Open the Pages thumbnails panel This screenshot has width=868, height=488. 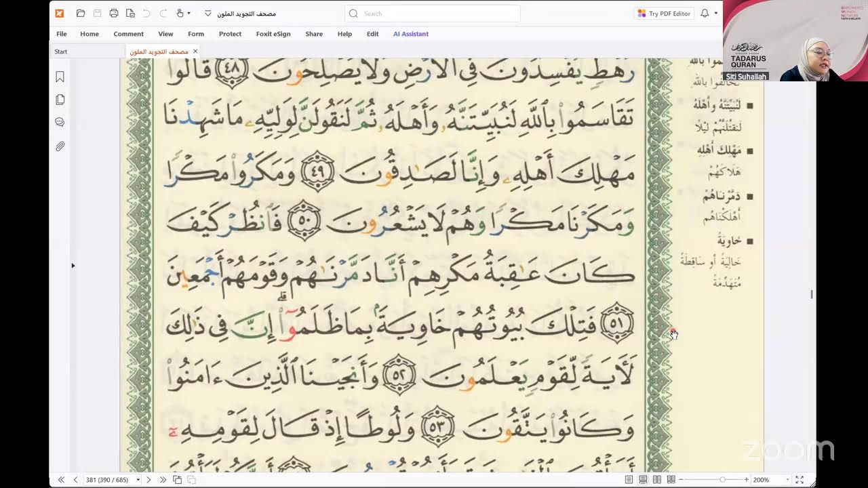[60, 100]
